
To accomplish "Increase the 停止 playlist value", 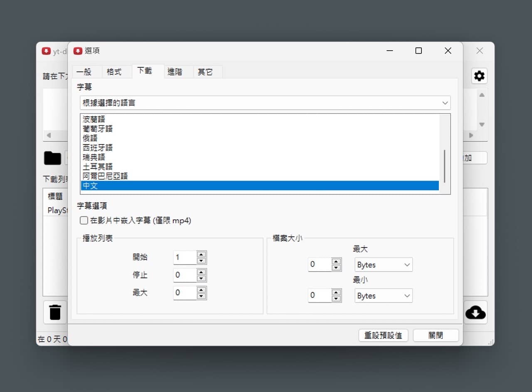I will pos(202,272).
